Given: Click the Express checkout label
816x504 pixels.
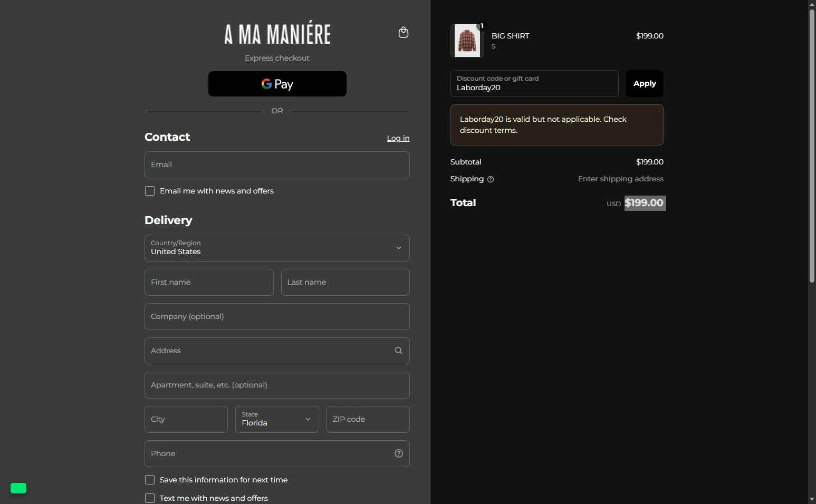Looking at the screenshot, I should [x=277, y=58].
